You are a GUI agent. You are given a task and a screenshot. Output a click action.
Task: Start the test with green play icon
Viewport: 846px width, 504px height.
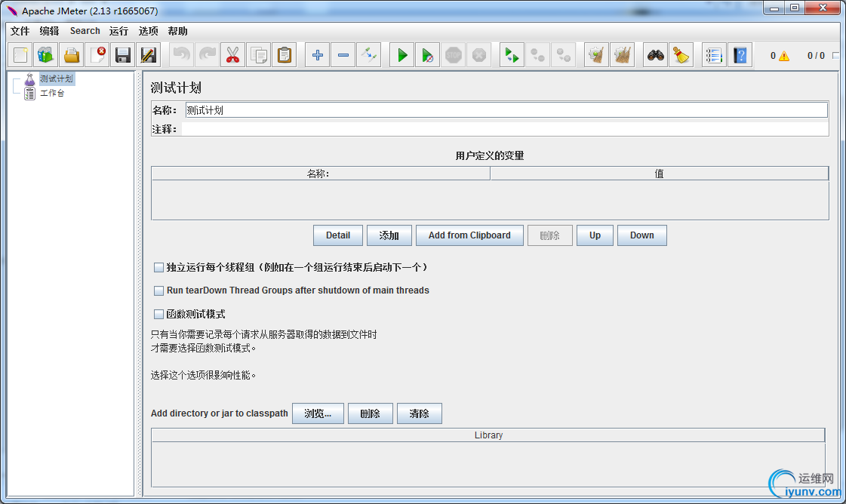point(402,55)
